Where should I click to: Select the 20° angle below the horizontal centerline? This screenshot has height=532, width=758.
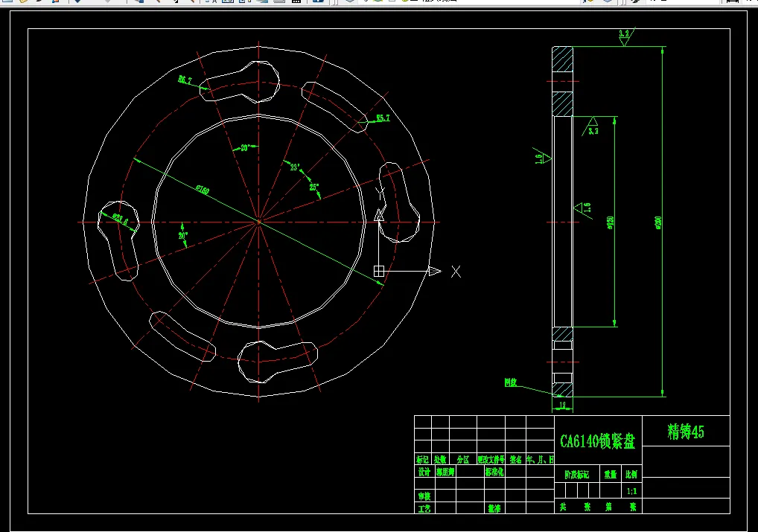click(x=182, y=236)
